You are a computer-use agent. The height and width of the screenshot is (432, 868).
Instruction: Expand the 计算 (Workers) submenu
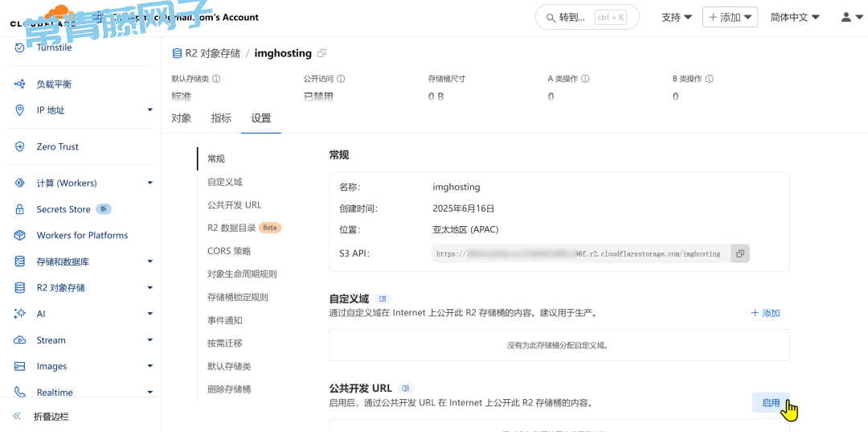150,183
